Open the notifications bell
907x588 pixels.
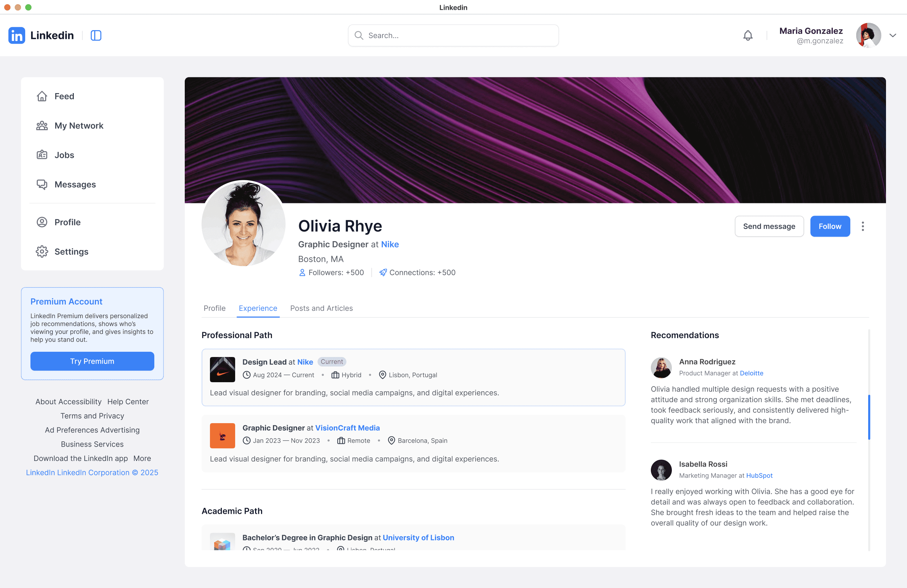tap(748, 35)
